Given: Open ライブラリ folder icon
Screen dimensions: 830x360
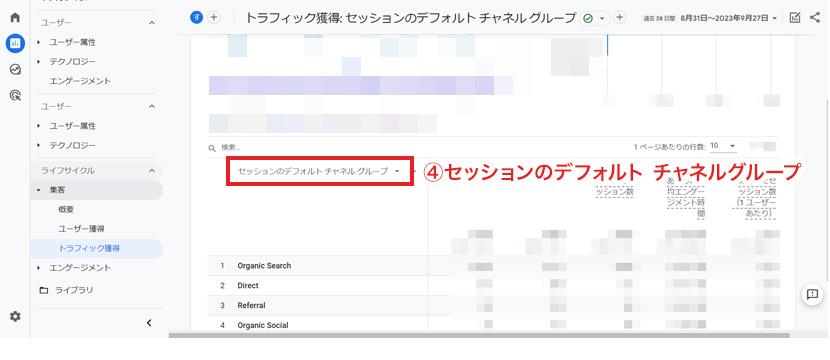Looking at the screenshot, I should point(44,291).
